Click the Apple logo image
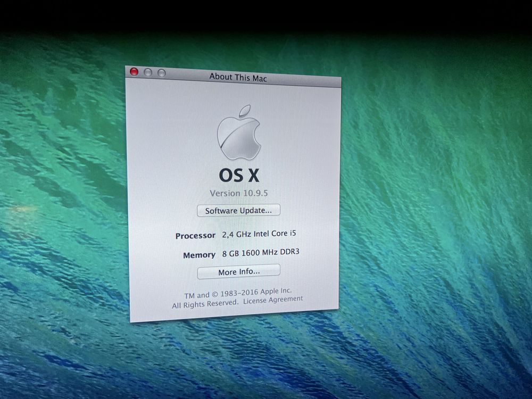 (239, 132)
